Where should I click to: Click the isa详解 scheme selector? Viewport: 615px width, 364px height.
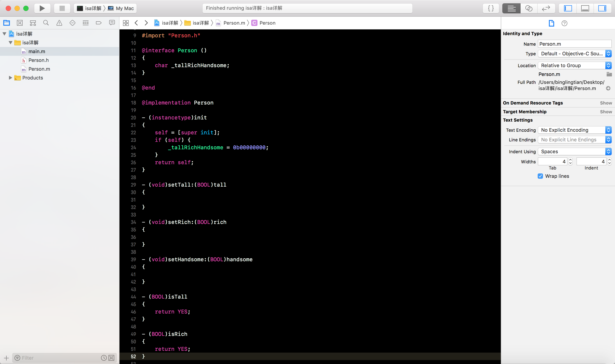[x=89, y=8]
